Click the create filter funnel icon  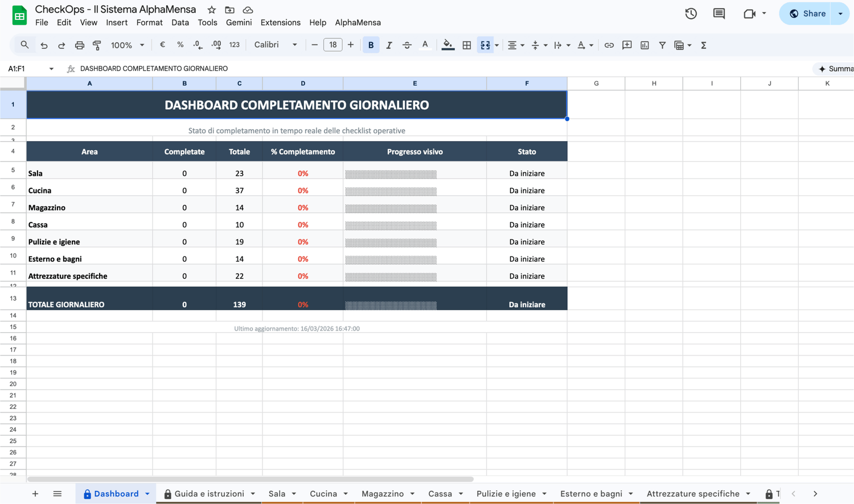662,45
